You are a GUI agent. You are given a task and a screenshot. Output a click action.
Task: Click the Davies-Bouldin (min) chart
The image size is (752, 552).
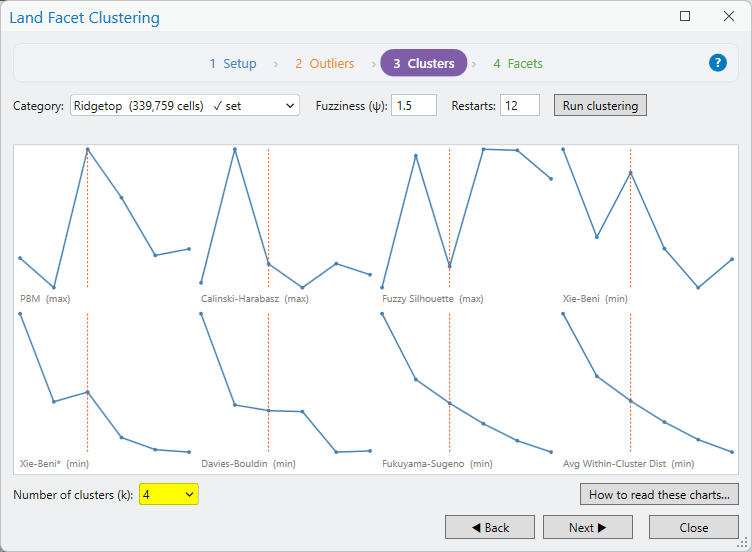tap(286, 390)
